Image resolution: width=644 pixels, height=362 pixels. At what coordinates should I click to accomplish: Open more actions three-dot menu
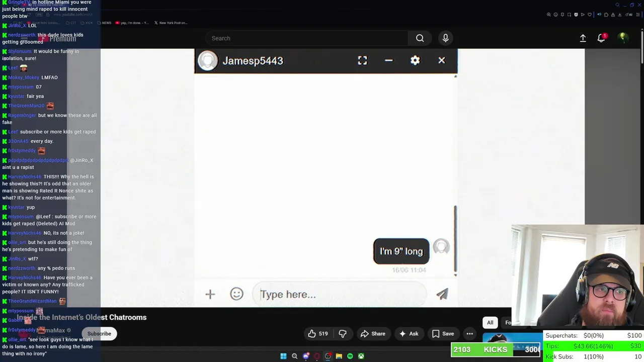click(469, 334)
